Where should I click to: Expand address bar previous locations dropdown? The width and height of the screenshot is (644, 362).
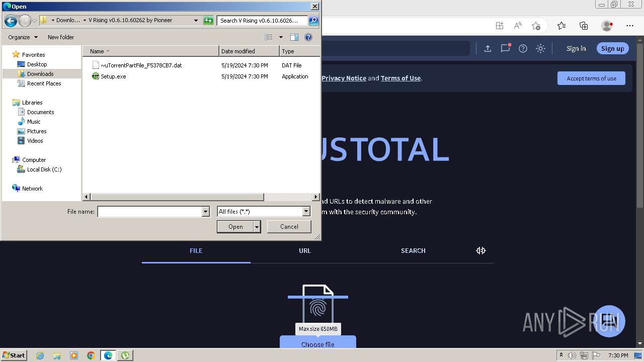tap(196, 21)
